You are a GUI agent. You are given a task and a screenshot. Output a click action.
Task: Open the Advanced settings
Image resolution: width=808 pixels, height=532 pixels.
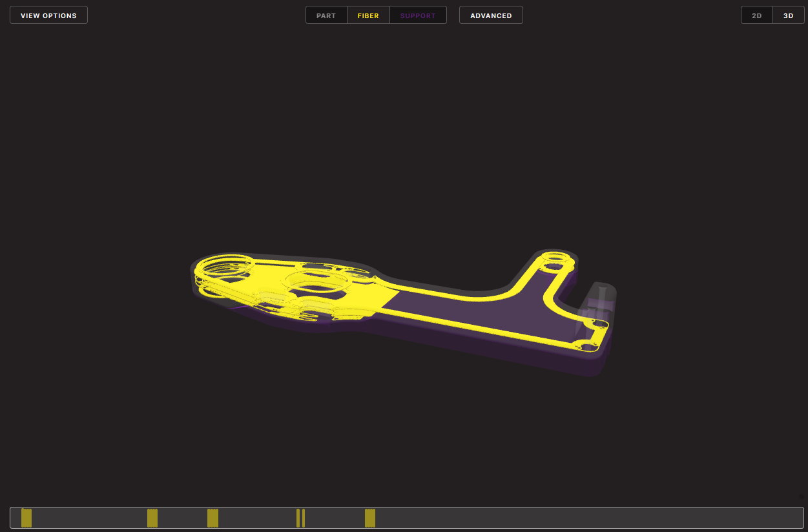point(491,15)
